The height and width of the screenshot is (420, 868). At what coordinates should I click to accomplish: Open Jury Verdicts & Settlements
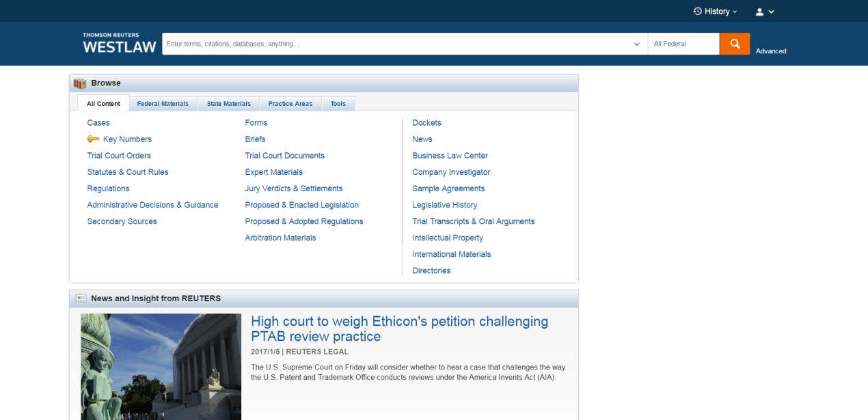tap(294, 188)
